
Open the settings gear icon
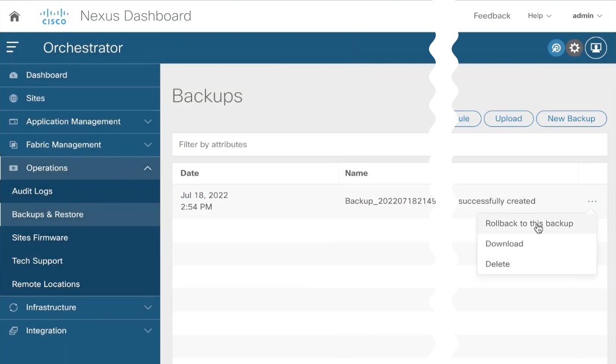point(575,48)
